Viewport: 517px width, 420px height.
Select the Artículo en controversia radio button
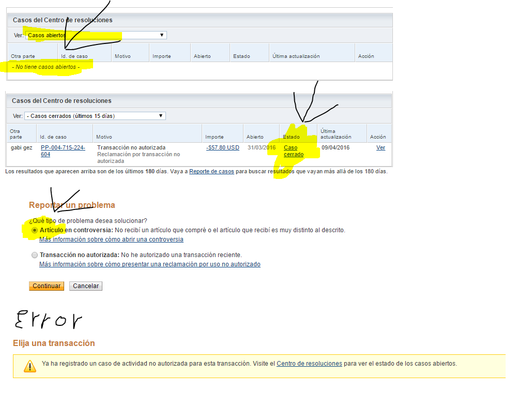point(35,230)
